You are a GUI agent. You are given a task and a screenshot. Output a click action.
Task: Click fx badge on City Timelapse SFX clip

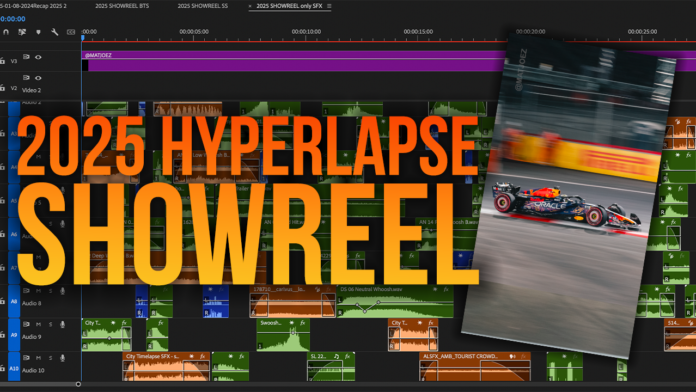click(202, 356)
